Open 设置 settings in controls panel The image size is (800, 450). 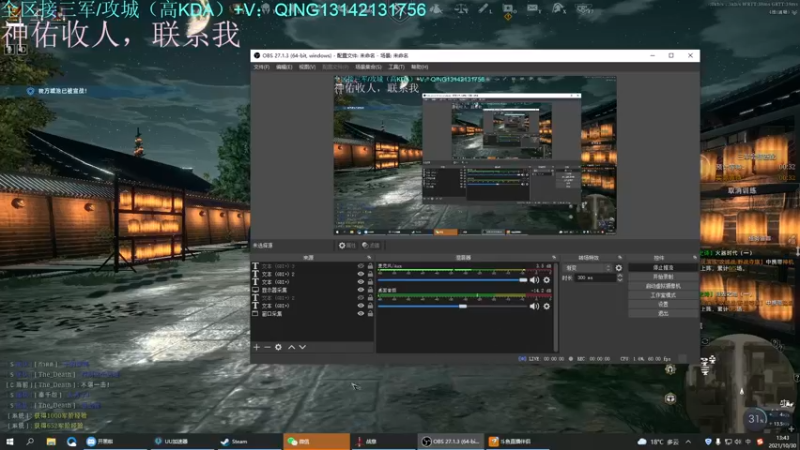point(663,304)
